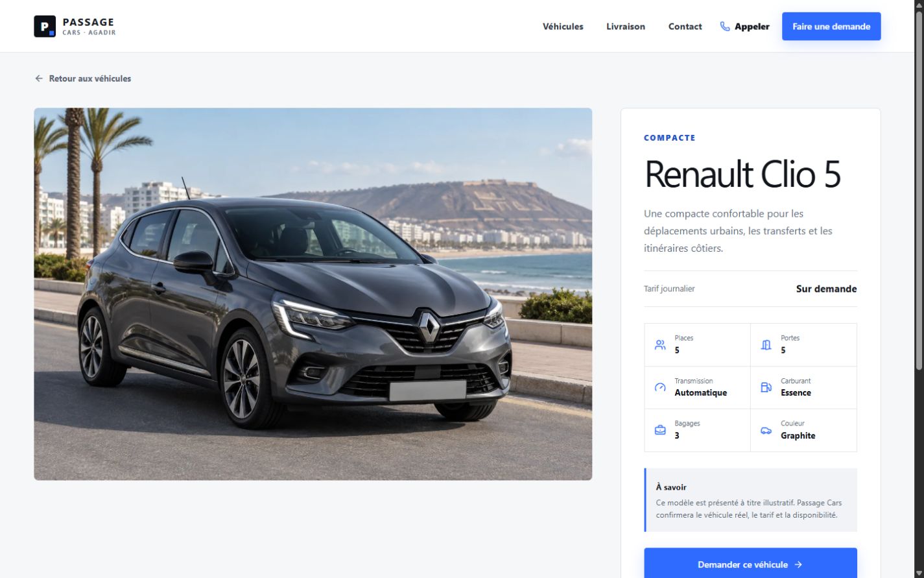Click the Transmission gauge icon
Screen dimensions: 924x578
click(x=660, y=387)
